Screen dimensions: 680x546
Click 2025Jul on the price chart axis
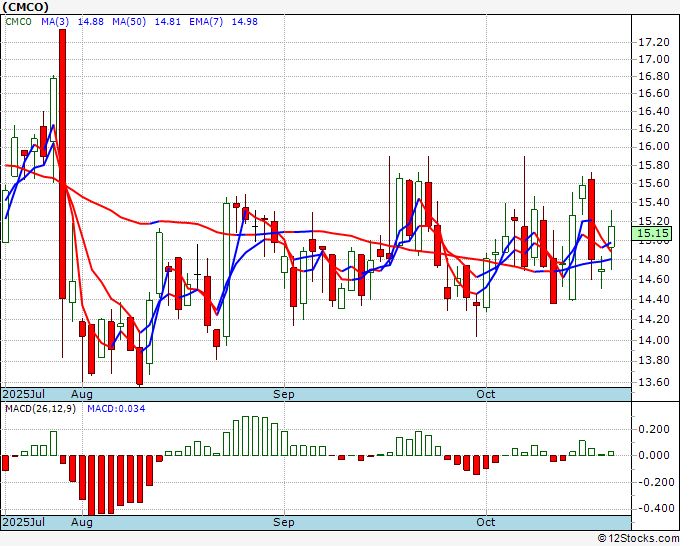(24, 394)
